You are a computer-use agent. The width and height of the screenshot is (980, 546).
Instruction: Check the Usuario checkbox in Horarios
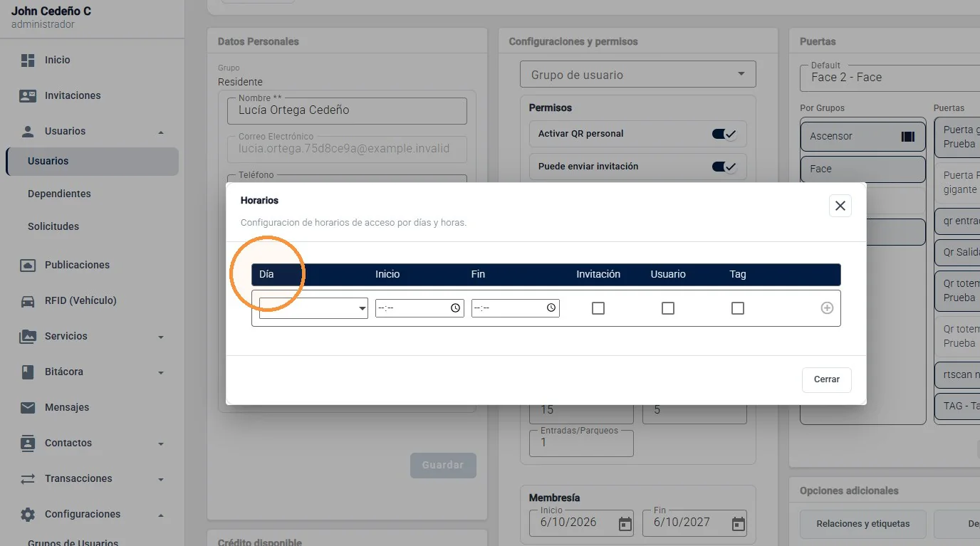(668, 308)
